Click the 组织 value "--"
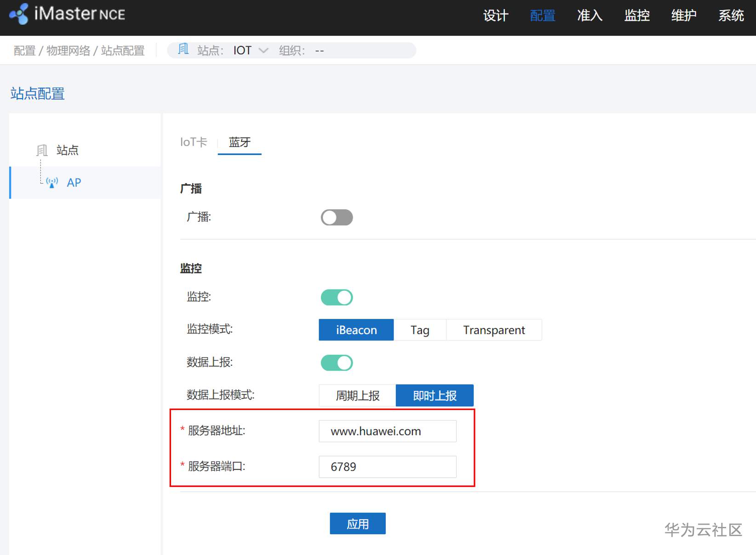Image resolution: width=756 pixels, height=555 pixels. point(320,51)
